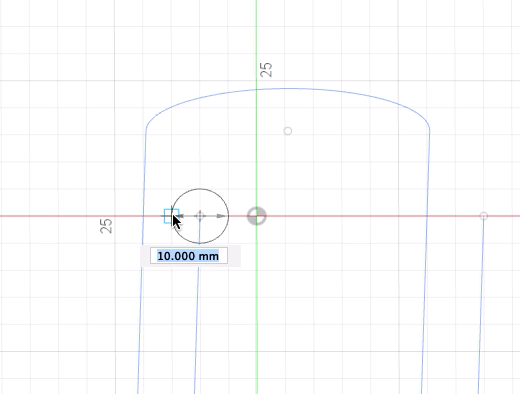The width and height of the screenshot is (520, 394).
Task: Click the 25 label on the horizontal axis
Action: tap(106, 226)
